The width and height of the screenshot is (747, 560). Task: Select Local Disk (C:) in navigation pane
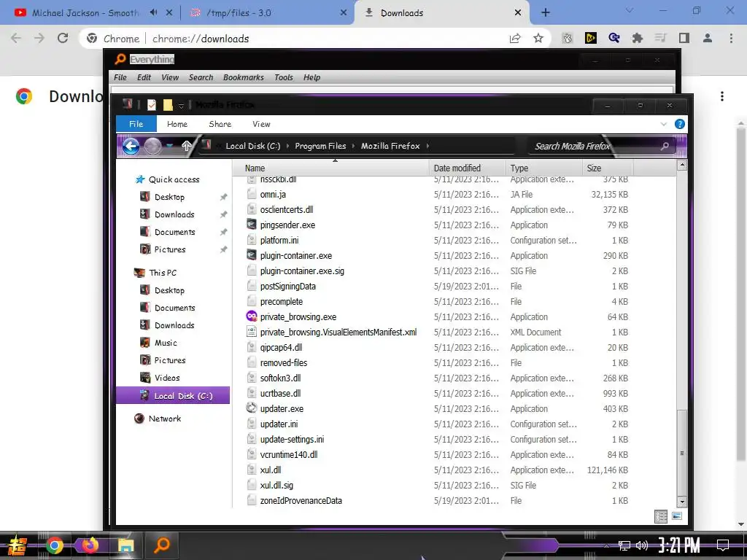point(172,396)
